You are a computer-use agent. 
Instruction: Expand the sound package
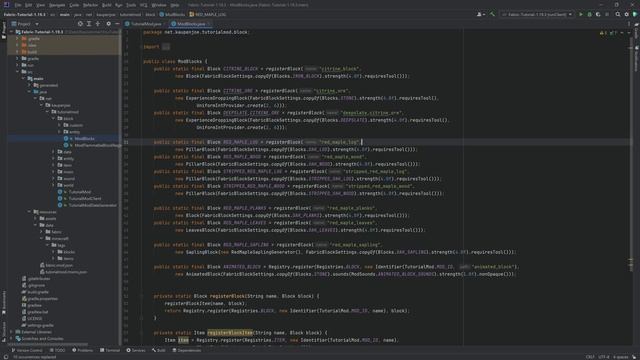click(x=53, y=178)
